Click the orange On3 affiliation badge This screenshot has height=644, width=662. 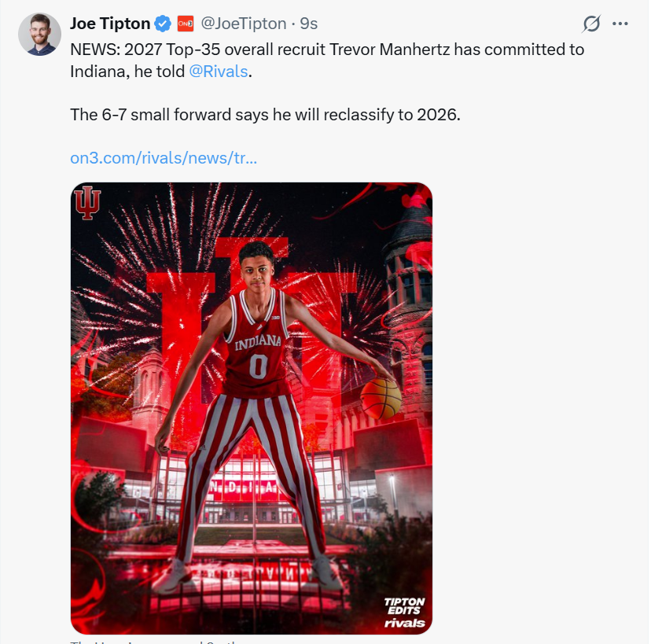[x=185, y=24]
